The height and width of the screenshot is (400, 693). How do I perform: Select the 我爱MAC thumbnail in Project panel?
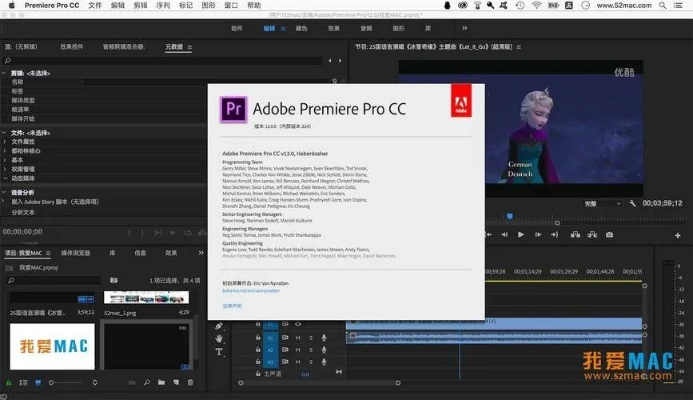51,348
